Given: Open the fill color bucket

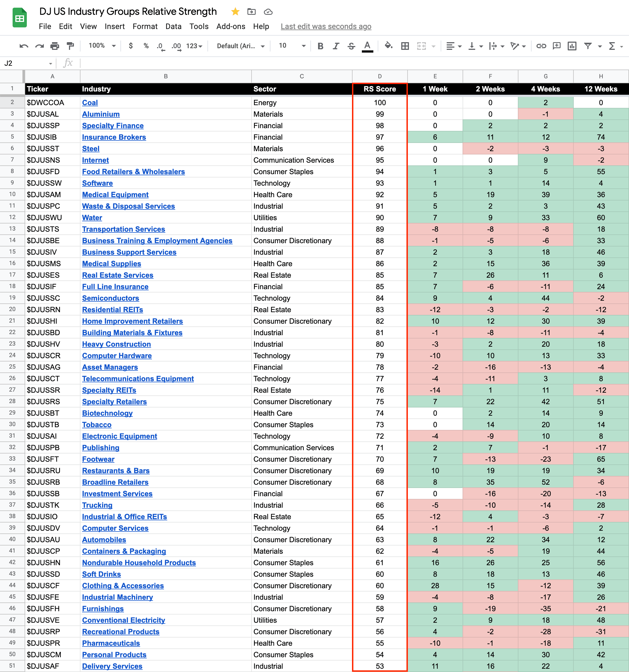Looking at the screenshot, I should tap(388, 46).
